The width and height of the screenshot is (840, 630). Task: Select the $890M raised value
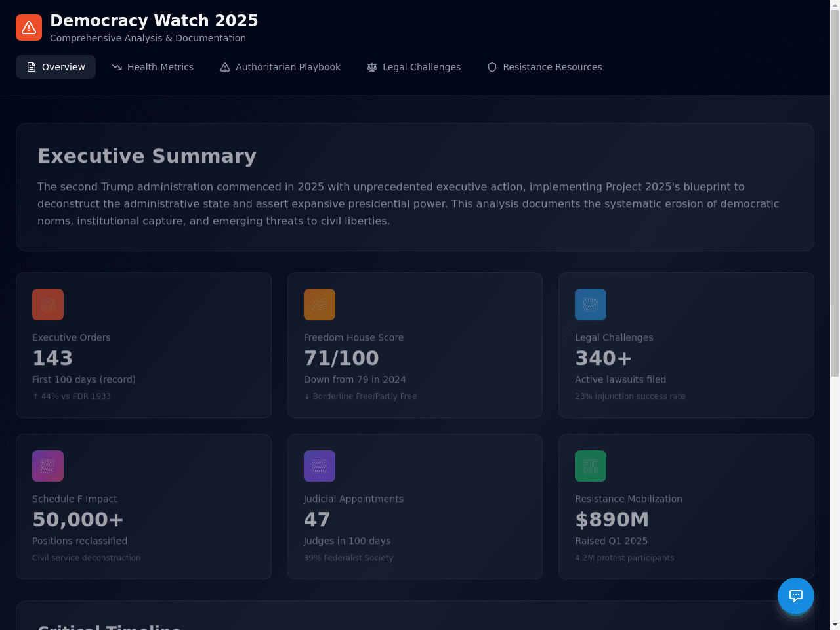[x=612, y=520]
